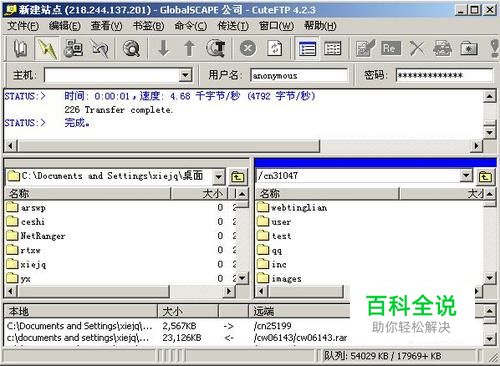The width and height of the screenshot is (500, 366).
Task: Click the 密码 password field
Action: pos(444,75)
